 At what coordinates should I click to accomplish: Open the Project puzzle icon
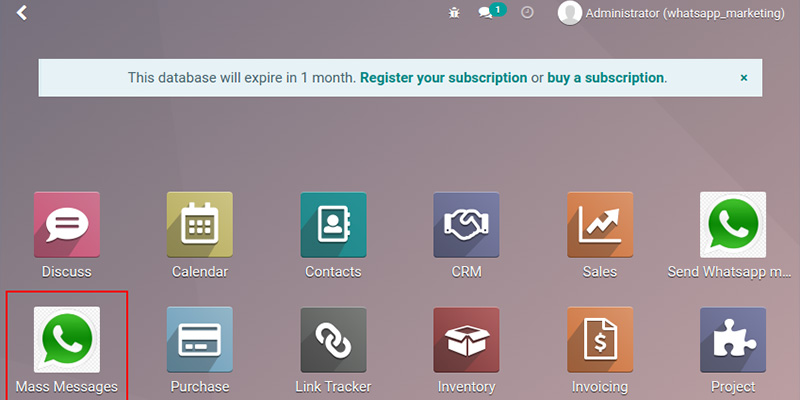[x=732, y=340]
